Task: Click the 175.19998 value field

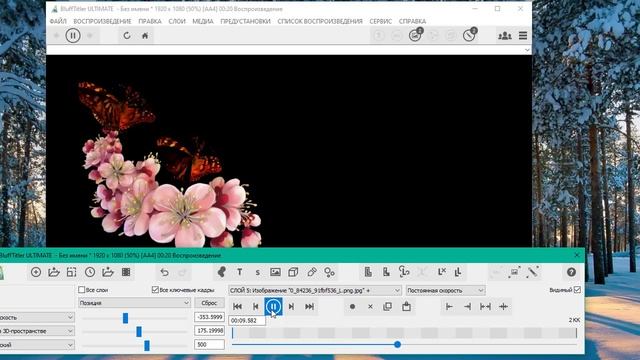Action: click(x=209, y=331)
